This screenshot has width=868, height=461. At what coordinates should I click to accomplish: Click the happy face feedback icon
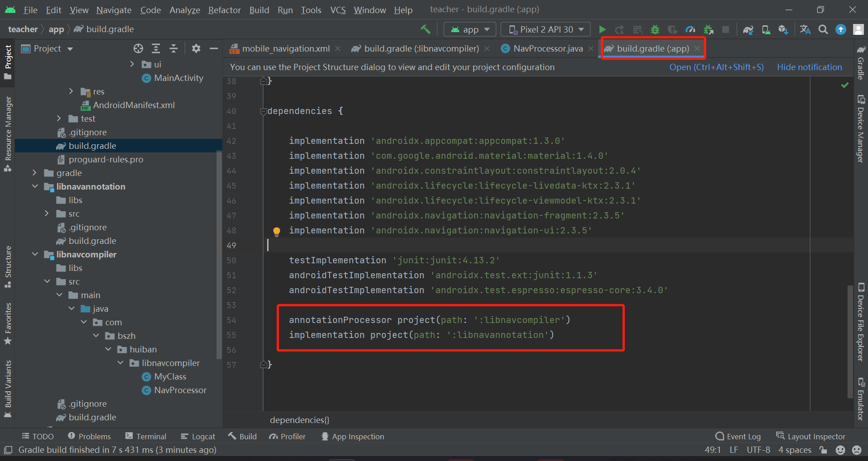[x=840, y=450]
